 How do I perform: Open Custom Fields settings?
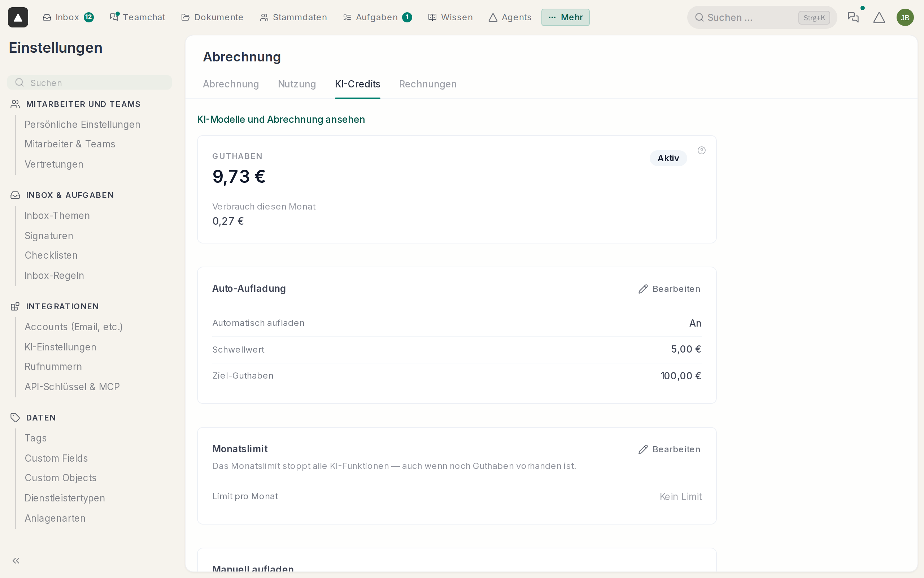point(56,458)
